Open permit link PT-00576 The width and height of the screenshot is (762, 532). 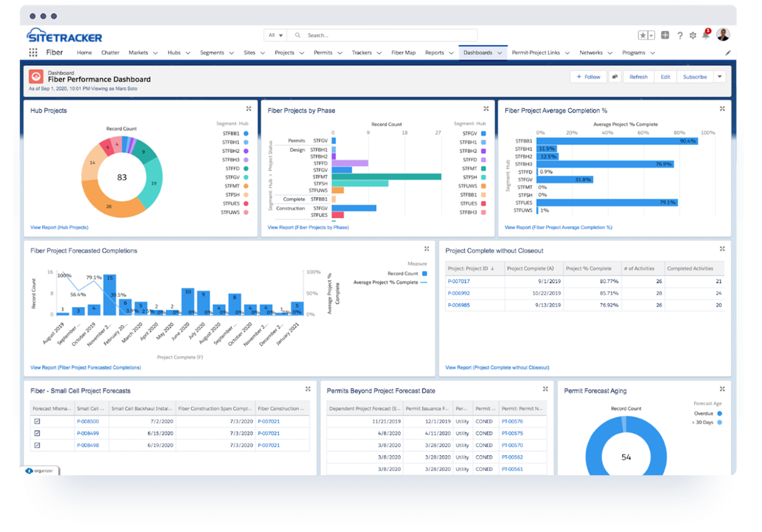tap(512, 422)
